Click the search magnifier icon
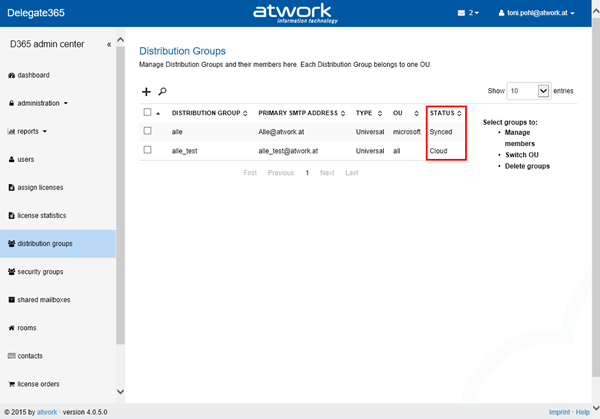 coord(162,91)
